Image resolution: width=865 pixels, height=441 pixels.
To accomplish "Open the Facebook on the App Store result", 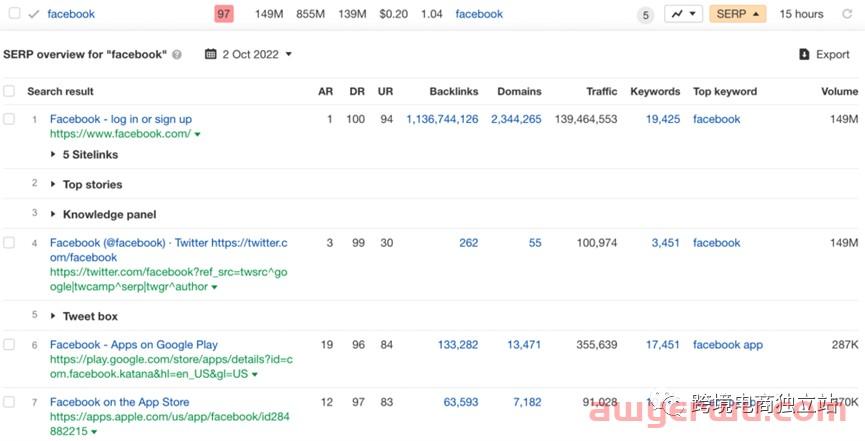I will click(119, 402).
